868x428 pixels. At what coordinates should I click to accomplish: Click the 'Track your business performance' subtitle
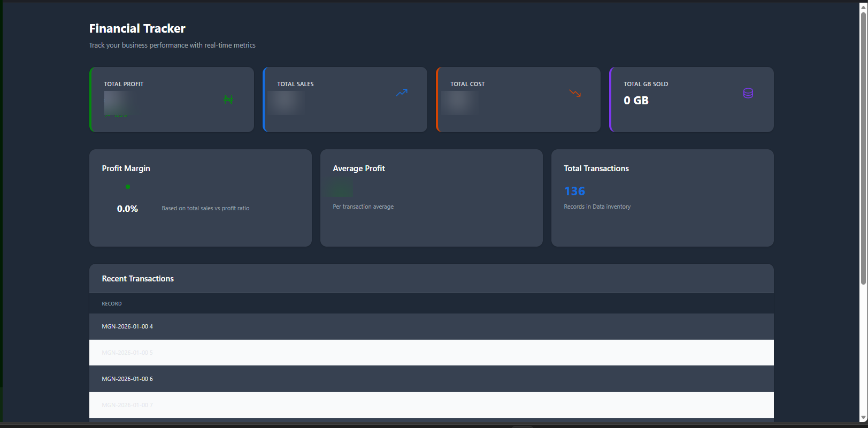(x=172, y=45)
